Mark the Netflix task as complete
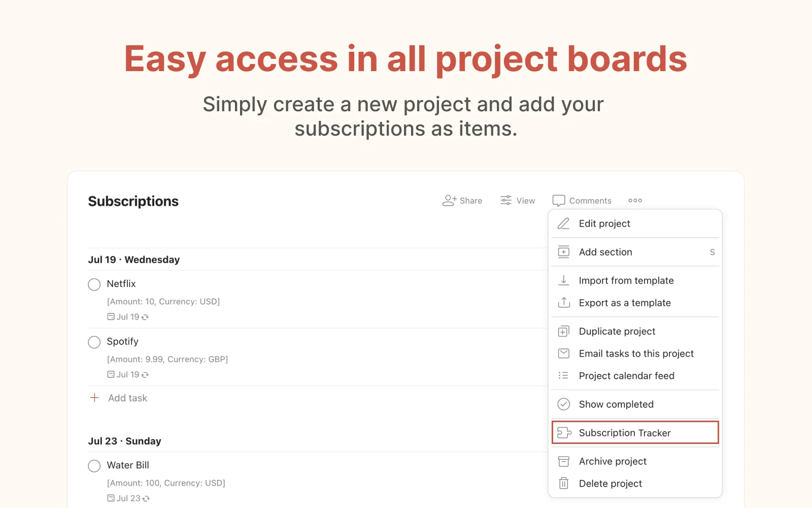The width and height of the screenshot is (812, 508). point(94,284)
